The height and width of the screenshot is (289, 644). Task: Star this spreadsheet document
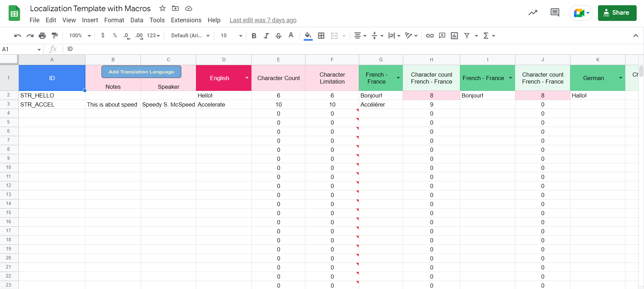pyautogui.click(x=162, y=8)
